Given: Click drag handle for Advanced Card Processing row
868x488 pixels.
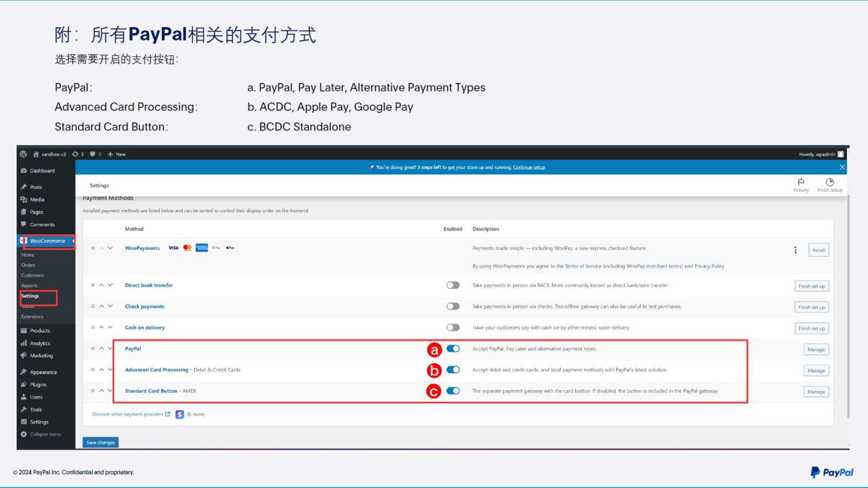Looking at the screenshot, I should [93, 370].
